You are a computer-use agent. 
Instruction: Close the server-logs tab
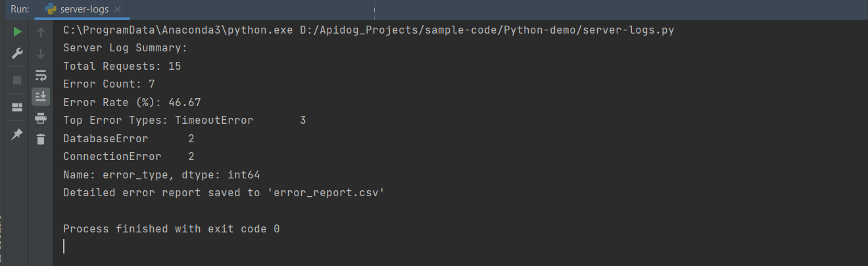coord(118,10)
